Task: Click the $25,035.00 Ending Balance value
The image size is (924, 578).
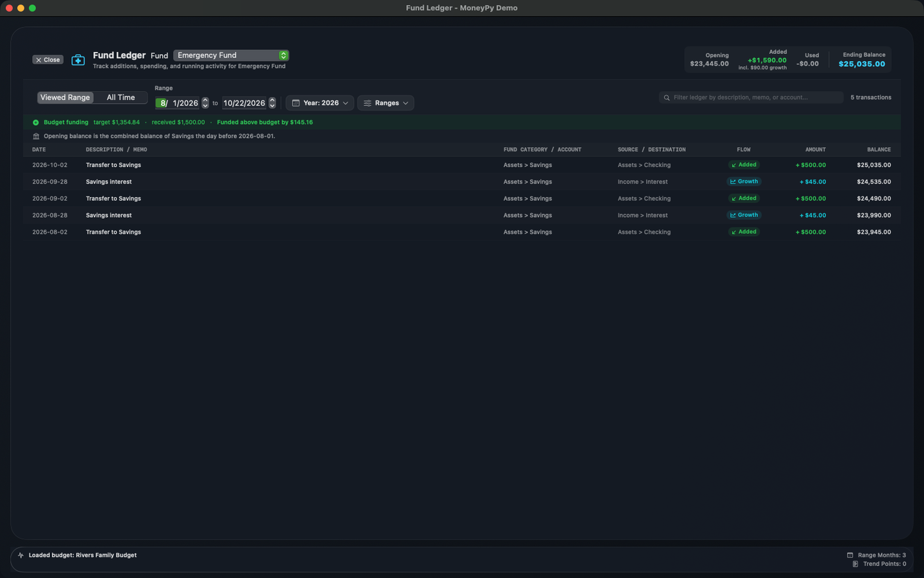Action: point(862,64)
